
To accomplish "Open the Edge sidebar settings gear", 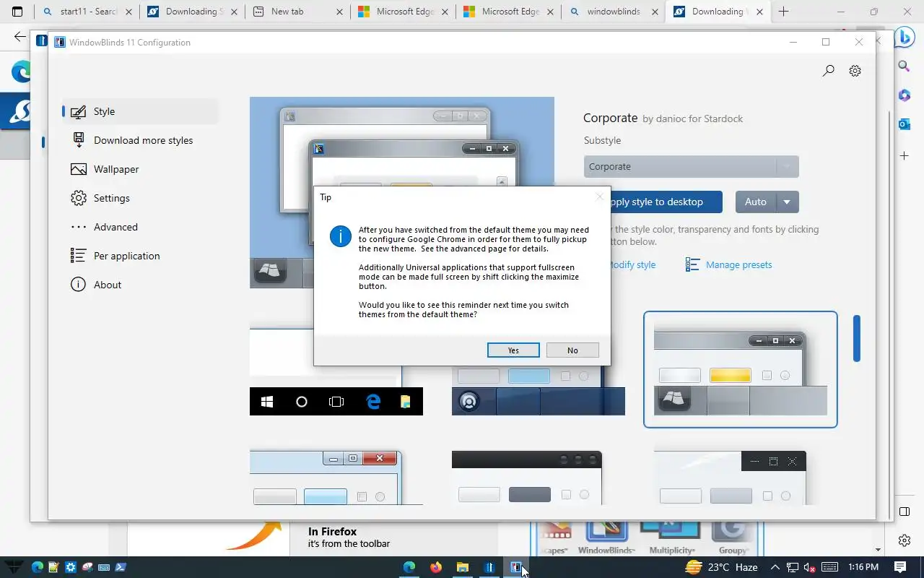I will click(904, 540).
